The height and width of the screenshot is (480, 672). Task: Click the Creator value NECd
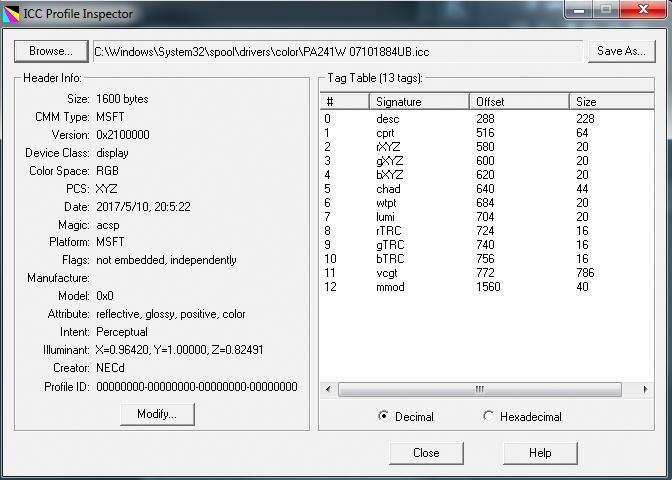point(111,368)
